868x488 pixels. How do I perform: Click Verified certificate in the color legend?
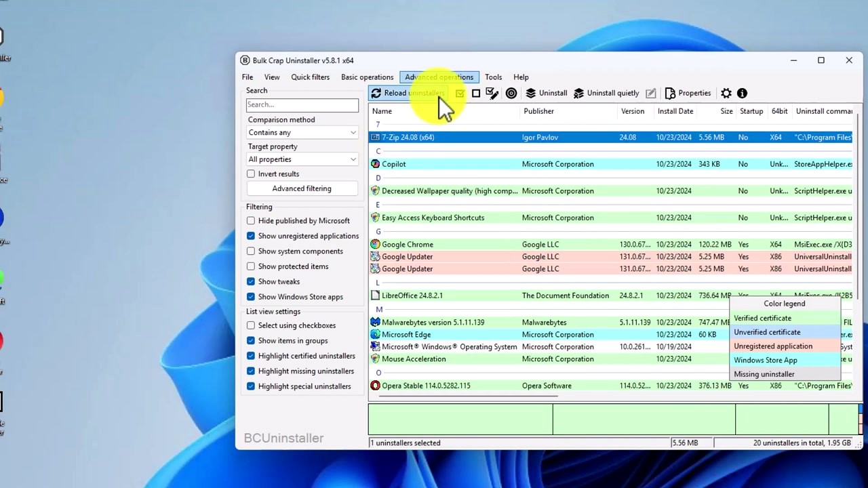pos(762,318)
